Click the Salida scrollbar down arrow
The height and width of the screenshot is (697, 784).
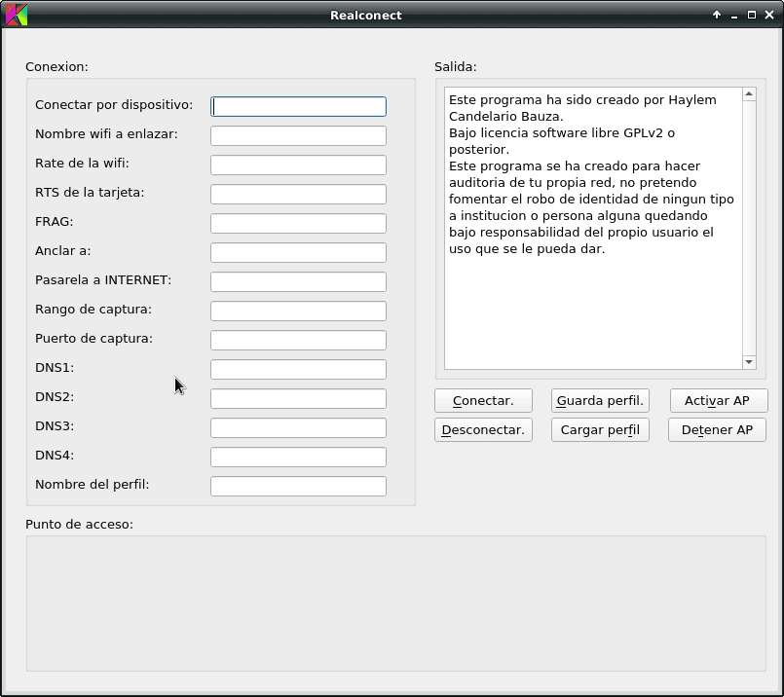pyautogui.click(x=749, y=362)
